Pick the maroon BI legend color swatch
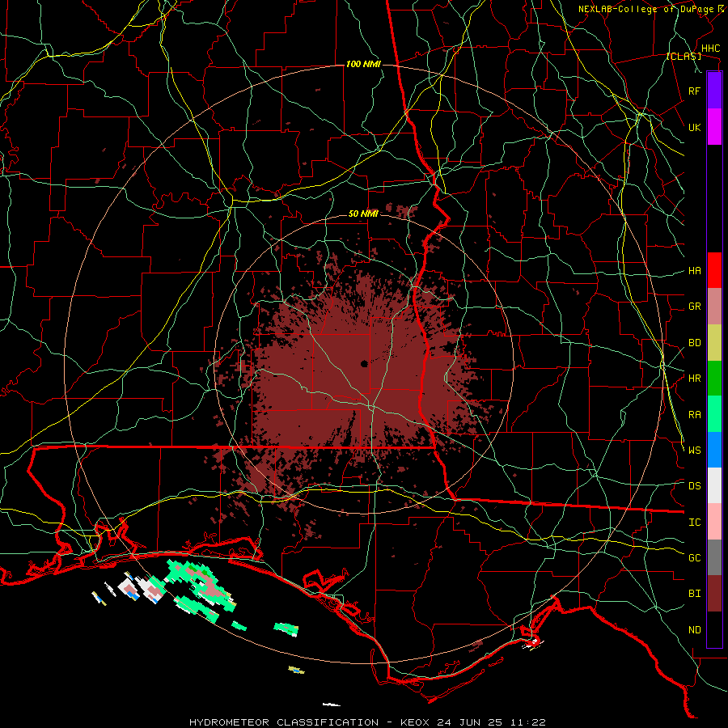Viewport: 728px width, 728px height. pos(714,594)
